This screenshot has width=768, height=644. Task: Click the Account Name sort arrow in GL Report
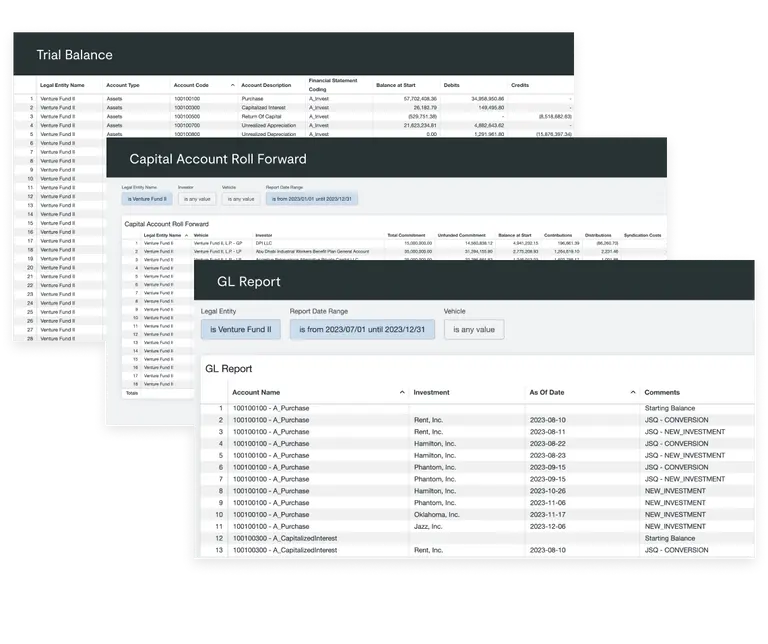tap(402, 393)
